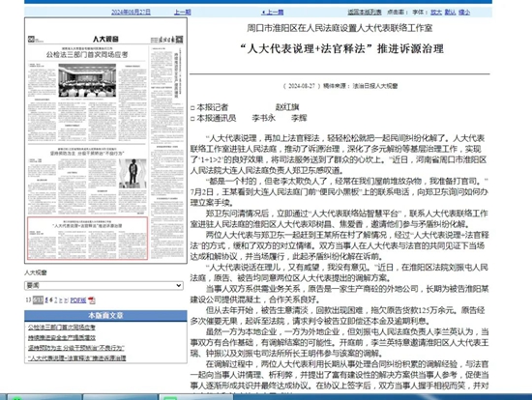Open the previous article 上一篇
The width and height of the screenshot is (532, 400).
273,13
